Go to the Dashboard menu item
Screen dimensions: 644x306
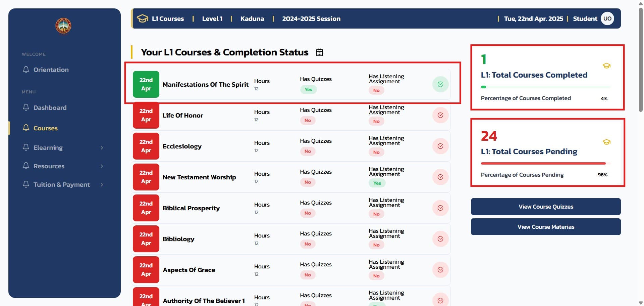click(50, 107)
